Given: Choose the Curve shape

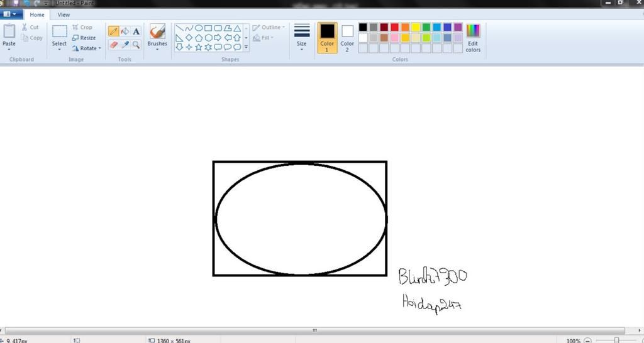Looking at the screenshot, I should tap(189, 28).
